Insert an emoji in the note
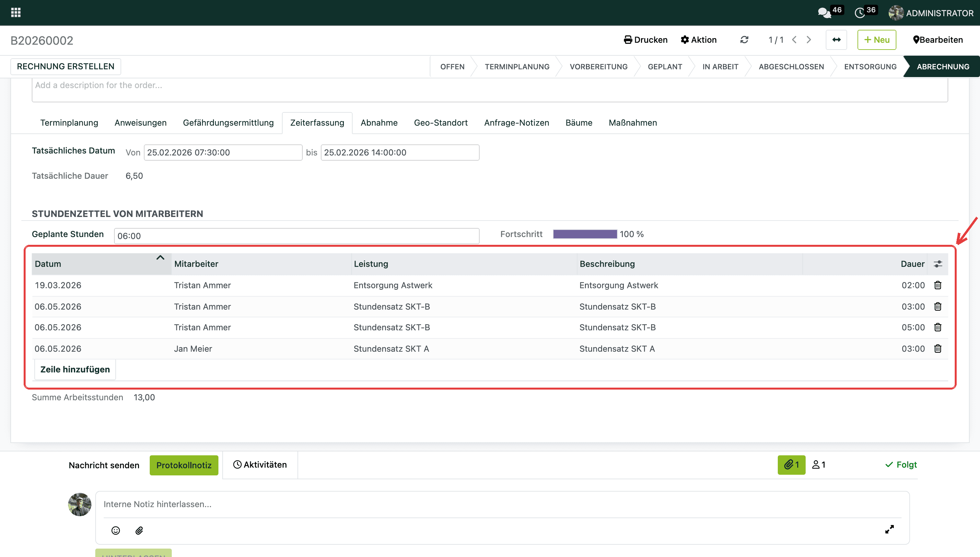980x557 pixels. click(x=116, y=530)
